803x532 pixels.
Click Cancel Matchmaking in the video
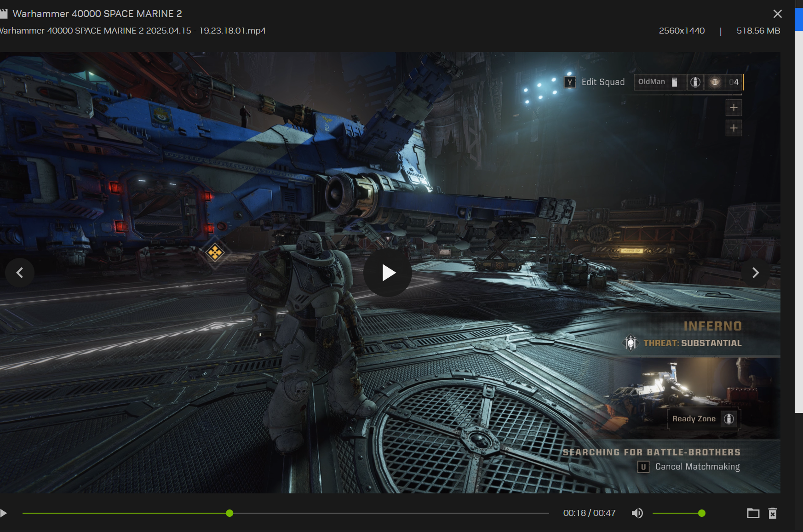pos(697,467)
